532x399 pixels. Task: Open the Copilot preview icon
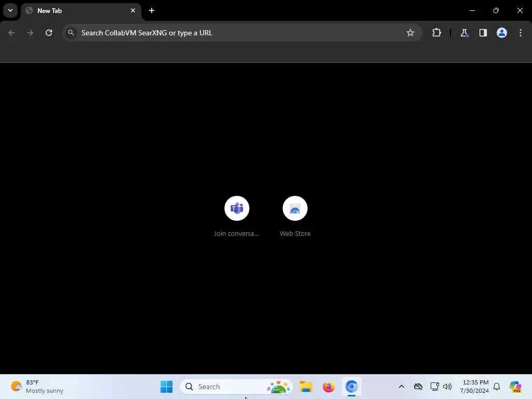(x=515, y=387)
